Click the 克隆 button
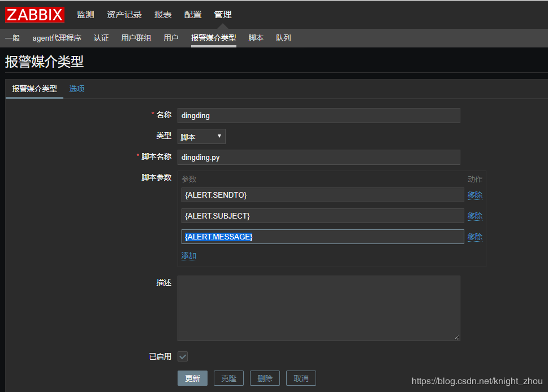The image size is (548, 392). (228, 378)
